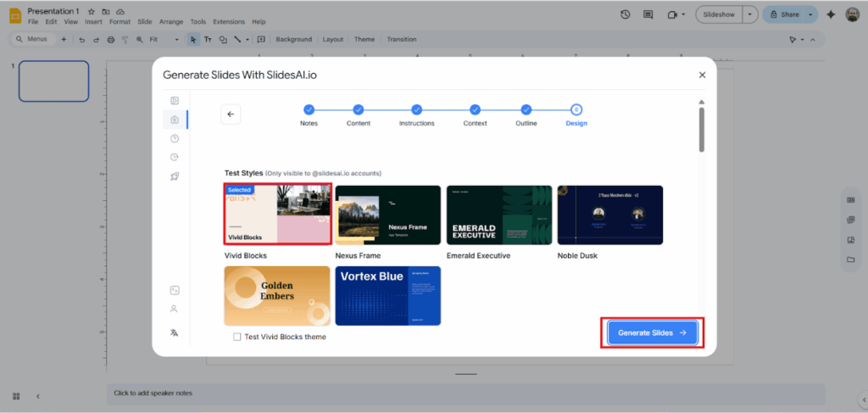Viewport: 868px width, 413px height.
Task: Expand the Share options arrow
Action: 810,14
